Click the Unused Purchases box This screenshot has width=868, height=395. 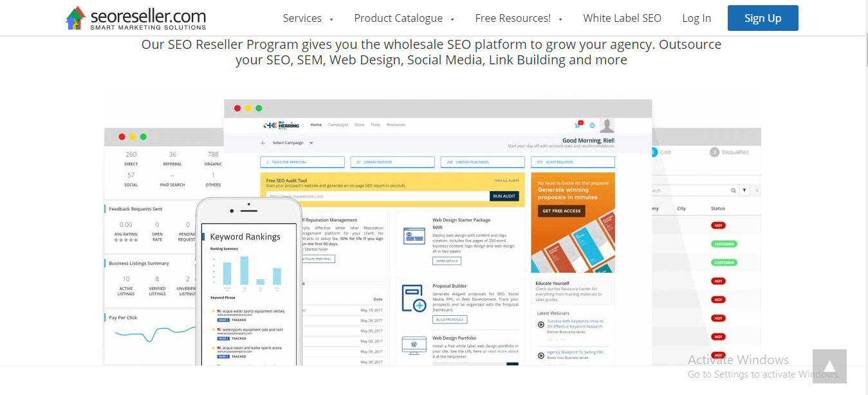click(483, 162)
